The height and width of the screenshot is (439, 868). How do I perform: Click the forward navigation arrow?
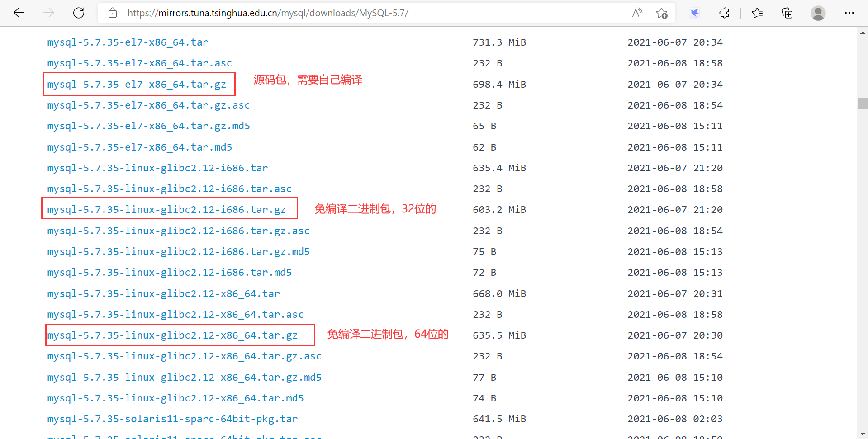[48, 13]
